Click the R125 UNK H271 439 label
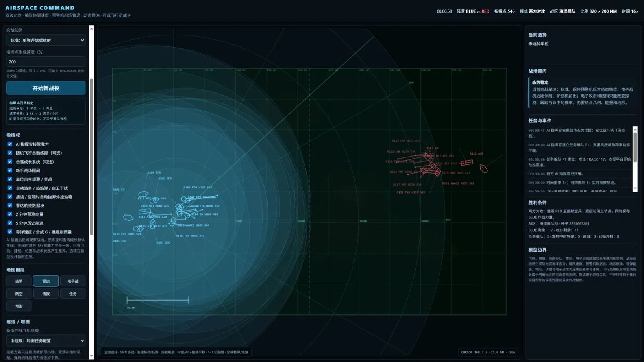 point(406,140)
